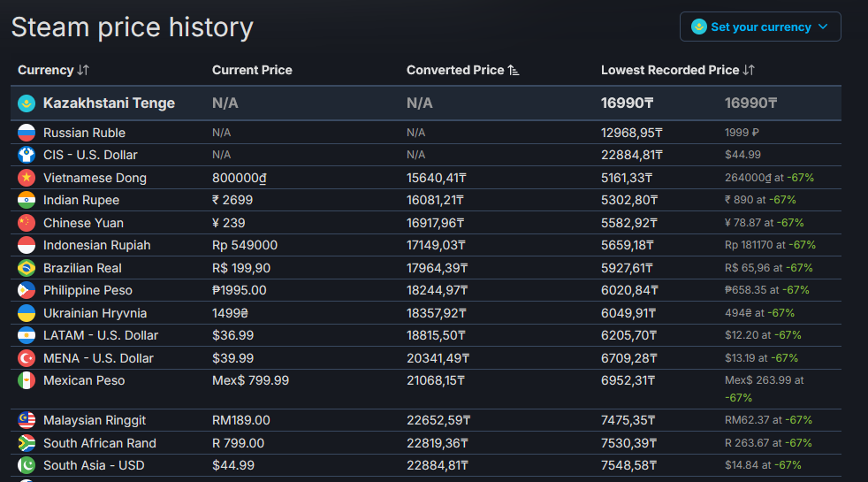Screen dimensions: 868x482
Task: Click the 15640,41₸ converted price
Action: pyautogui.click(x=437, y=178)
